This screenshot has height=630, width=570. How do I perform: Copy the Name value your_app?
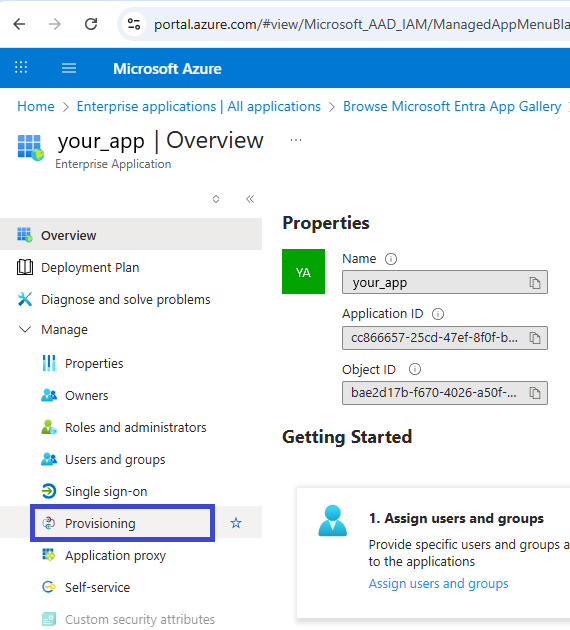(x=535, y=283)
